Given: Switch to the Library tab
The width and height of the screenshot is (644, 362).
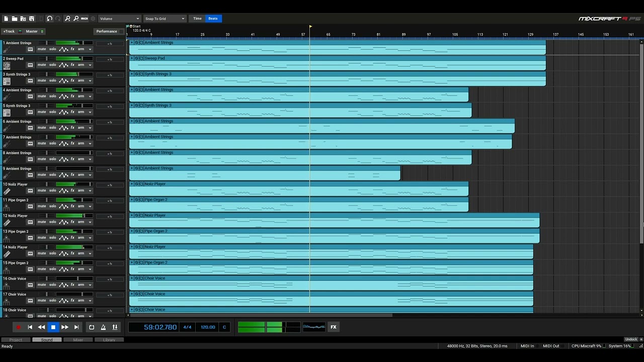Looking at the screenshot, I should [x=109, y=340].
